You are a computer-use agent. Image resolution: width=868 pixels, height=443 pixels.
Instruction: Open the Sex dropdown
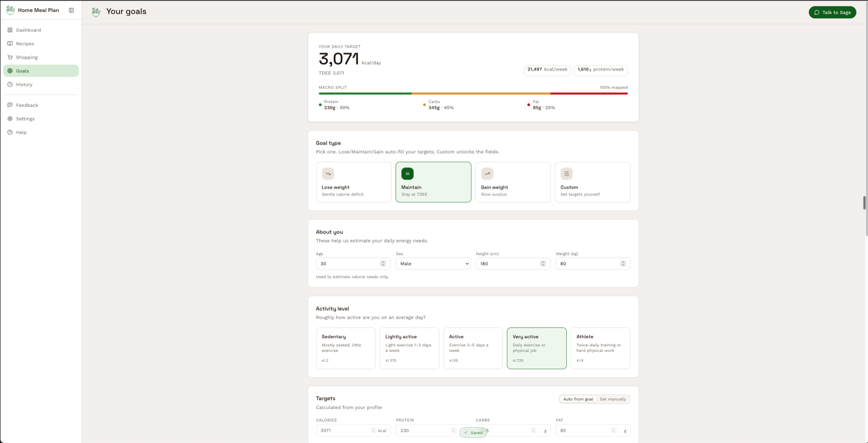433,263
